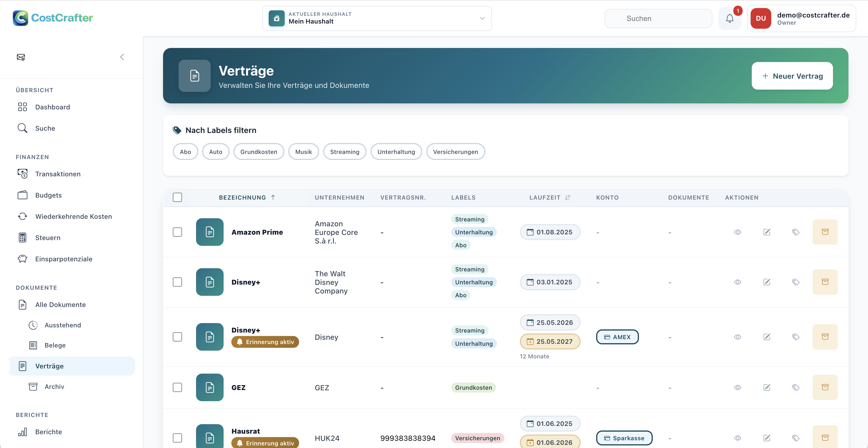Edit The Walt Disney Company contract
868x448 pixels.
(767, 282)
